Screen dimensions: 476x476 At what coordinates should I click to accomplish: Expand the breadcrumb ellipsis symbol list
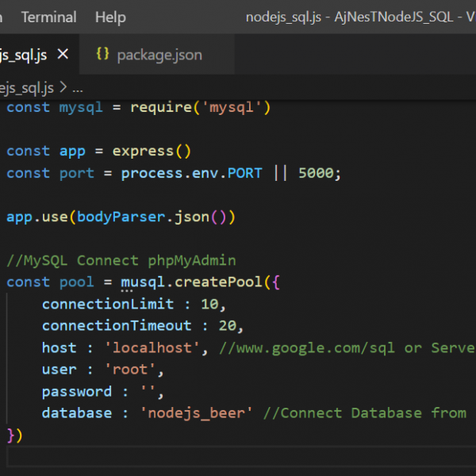(x=77, y=88)
